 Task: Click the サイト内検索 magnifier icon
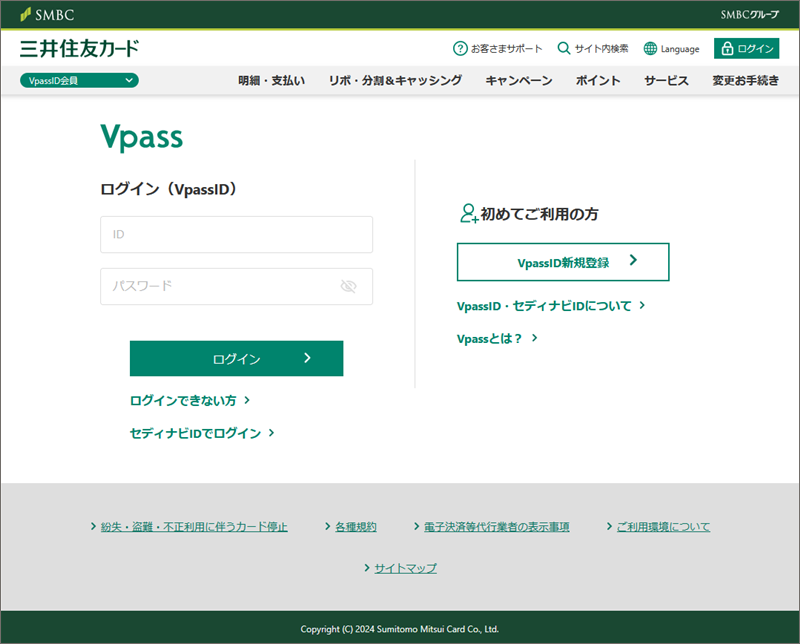[x=564, y=48]
